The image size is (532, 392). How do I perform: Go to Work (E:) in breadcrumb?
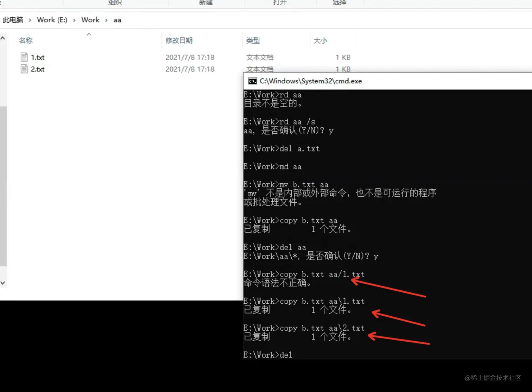point(52,20)
